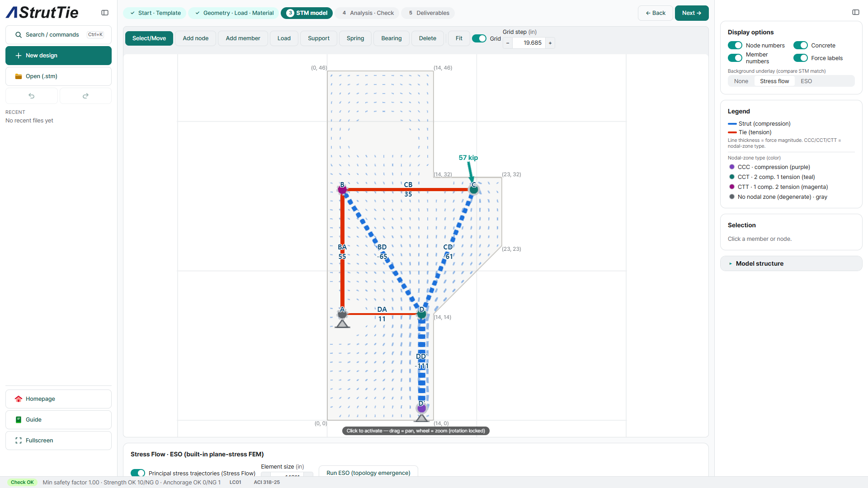Screen dimensions: 868x488
Task: Toggle Node numbers display
Action: coord(735,45)
